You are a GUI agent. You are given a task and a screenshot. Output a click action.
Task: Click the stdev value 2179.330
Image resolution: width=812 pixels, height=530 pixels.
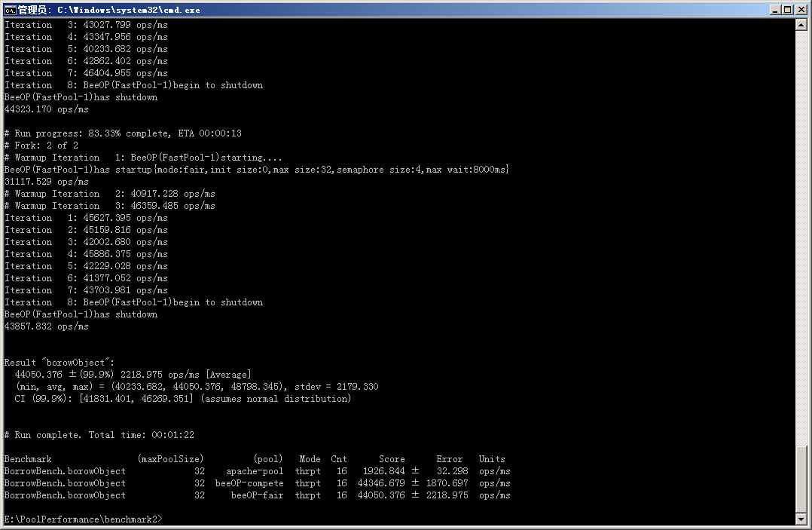click(357, 387)
